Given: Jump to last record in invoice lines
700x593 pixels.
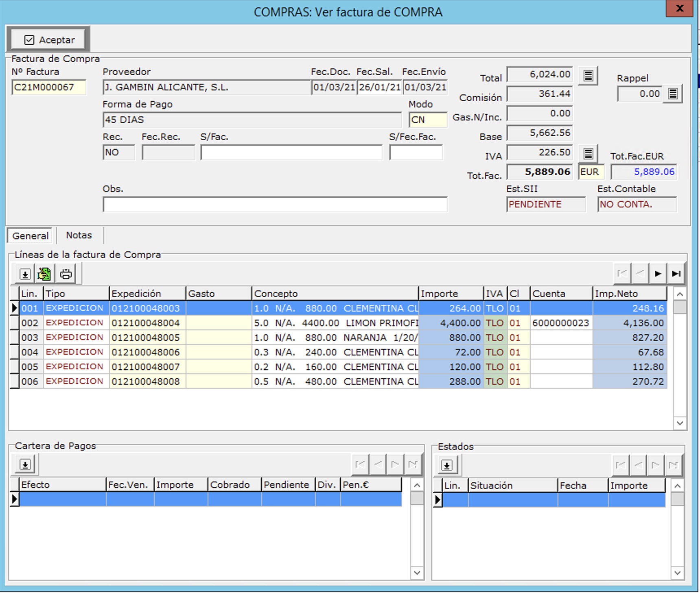Looking at the screenshot, I should click(676, 274).
